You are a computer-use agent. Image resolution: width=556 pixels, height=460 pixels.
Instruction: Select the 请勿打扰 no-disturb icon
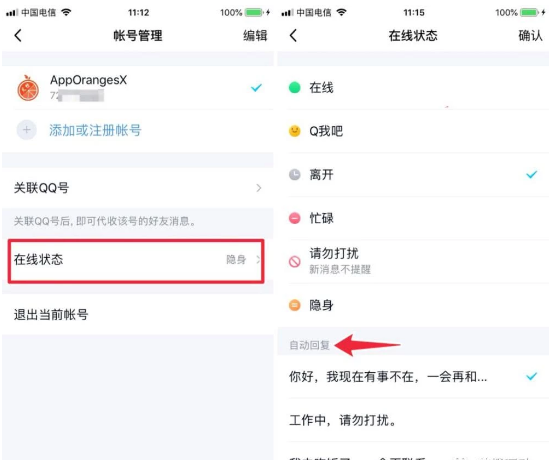coord(295,261)
